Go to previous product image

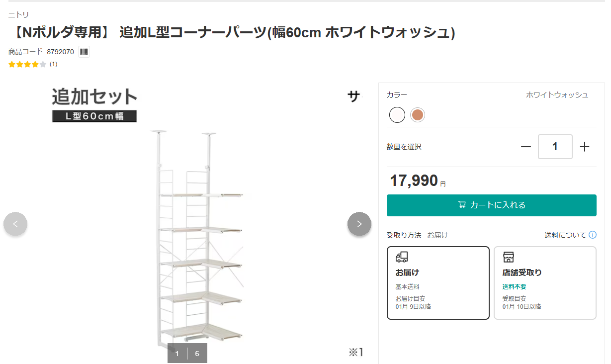[x=15, y=224]
